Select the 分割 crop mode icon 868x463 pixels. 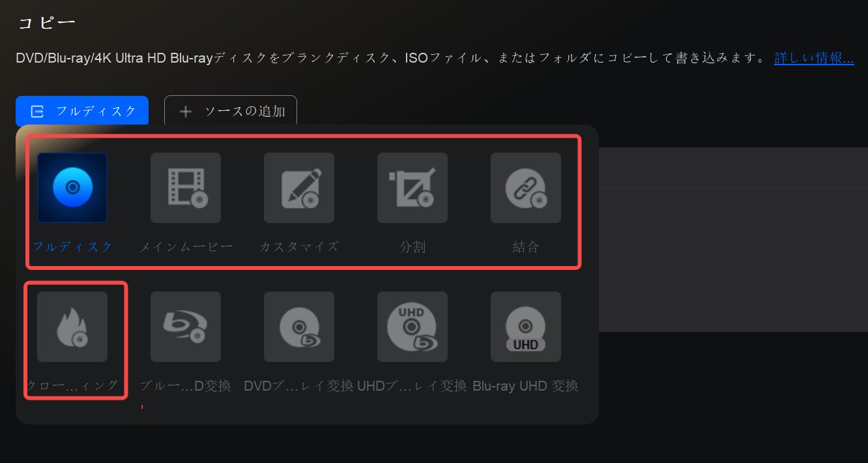(x=412, y=188)
